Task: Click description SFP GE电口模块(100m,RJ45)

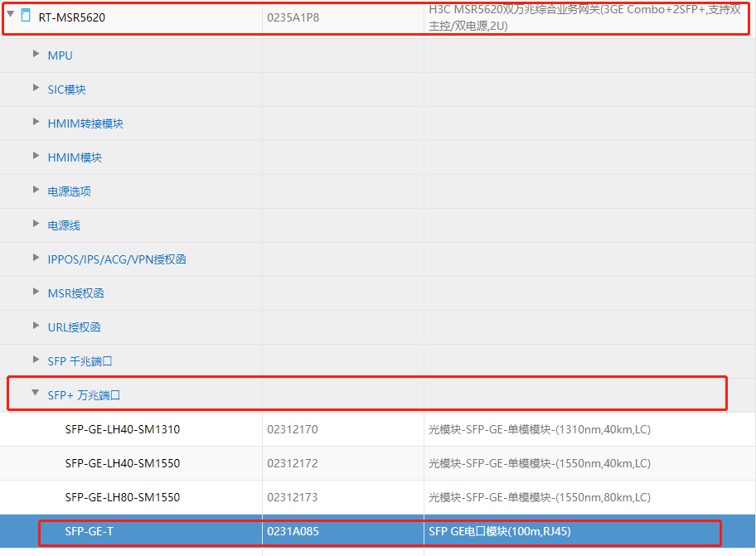Action: pyautogui.click(x=500, y=531)
